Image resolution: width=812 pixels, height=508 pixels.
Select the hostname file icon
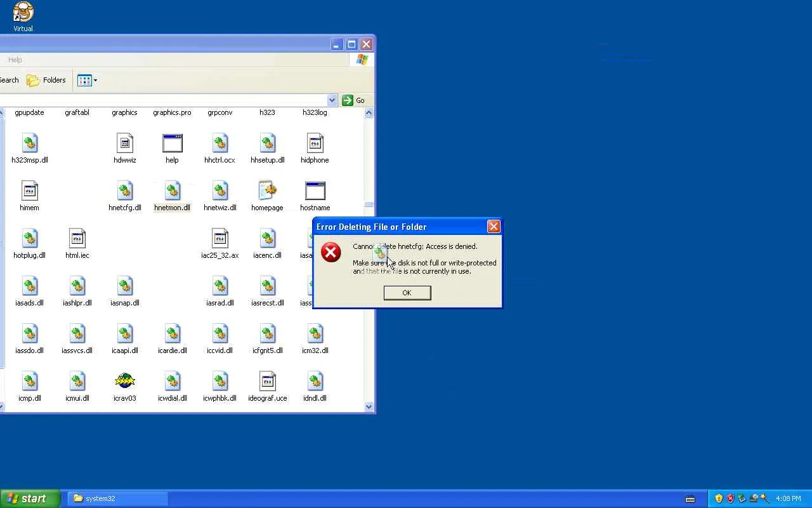click(315, 190)
